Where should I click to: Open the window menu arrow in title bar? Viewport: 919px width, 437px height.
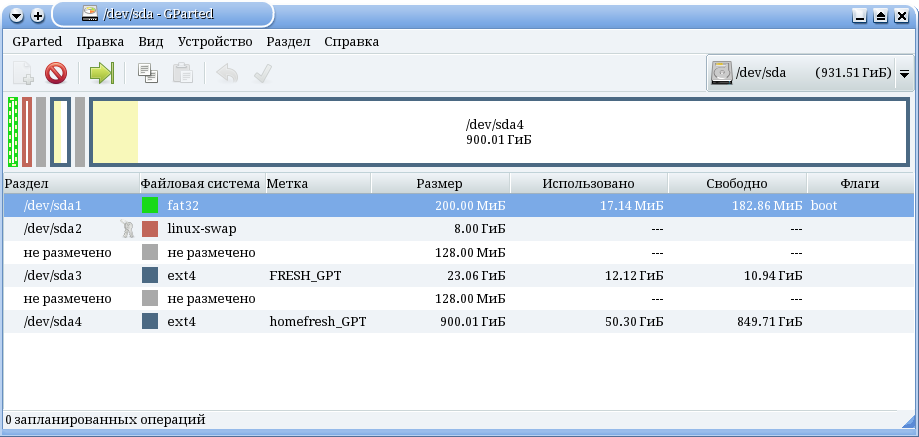[x=17, y=16]
